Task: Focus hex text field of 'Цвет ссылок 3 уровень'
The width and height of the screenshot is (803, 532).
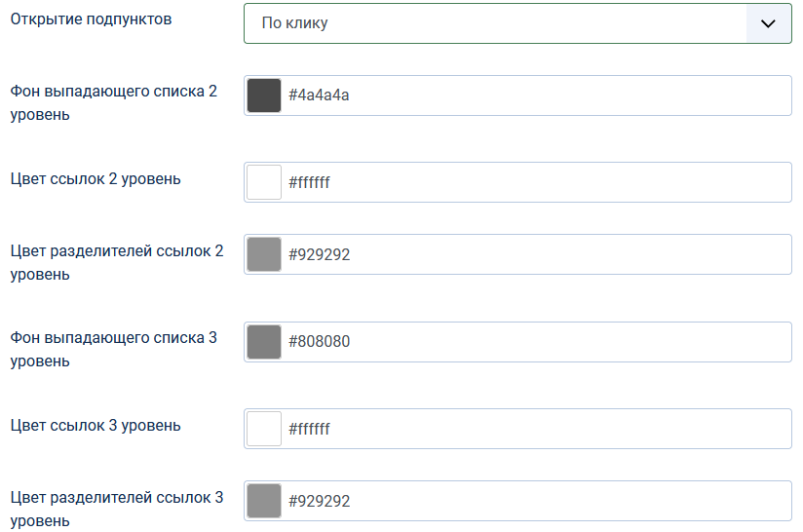Action: tap(536, 428)
